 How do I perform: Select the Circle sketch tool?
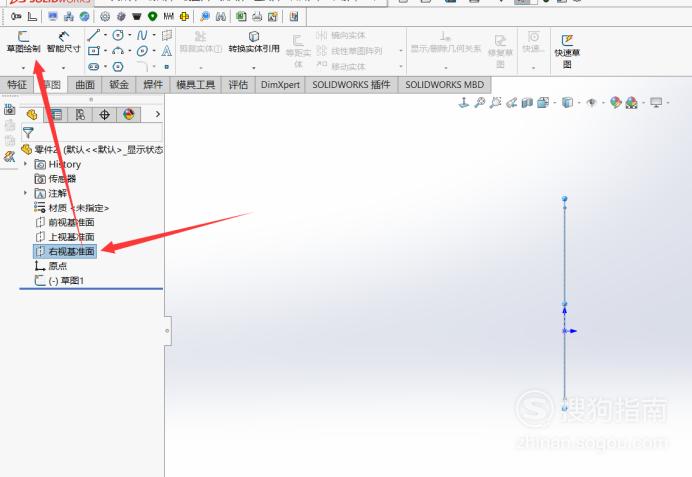(x=118, y=35)
